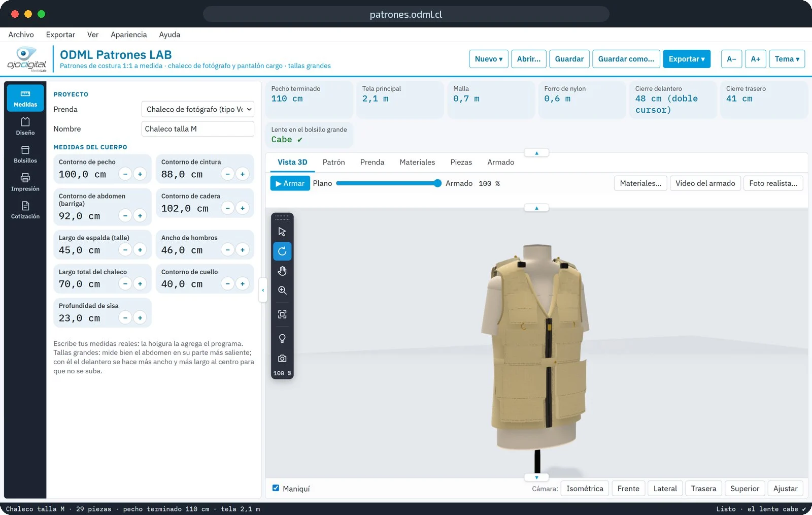Image resolution: width=812 pixels, height=515 pixels.
Task: Open Video del armado
Action: tap(705, 183)
